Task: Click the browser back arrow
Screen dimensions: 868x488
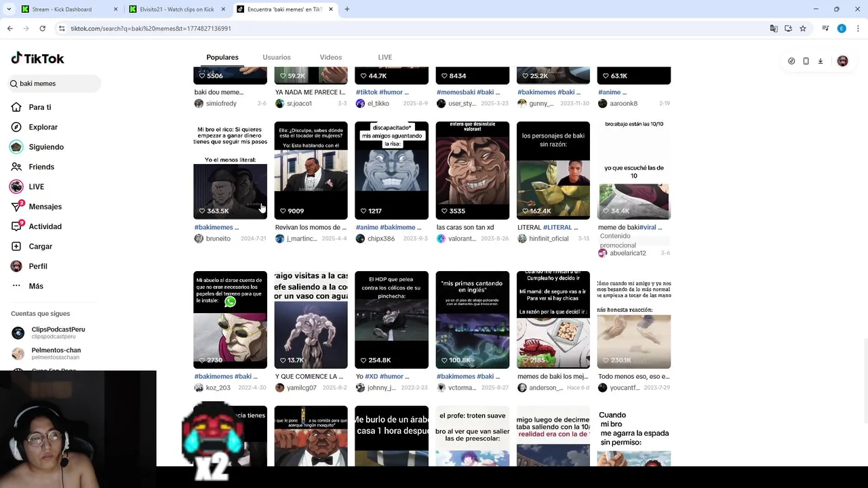Action: pyautogui.click(x=10, y=28)
